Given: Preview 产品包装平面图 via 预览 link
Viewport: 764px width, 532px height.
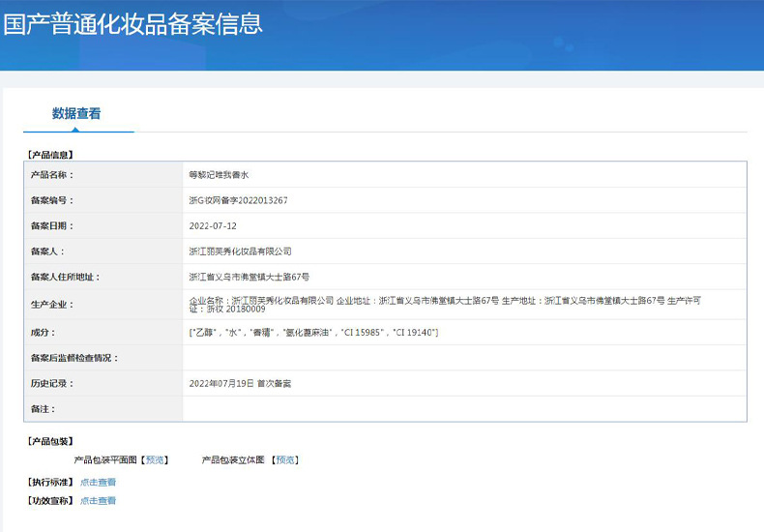Looking at the screenshot, I should click(x=155, y=459).
